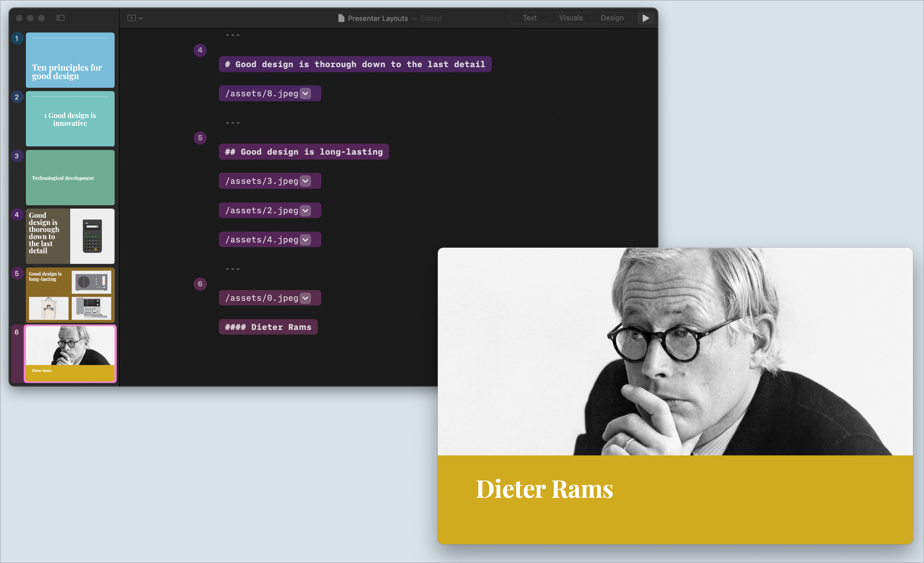Click the sidebar number 5 badge

[17, 274]
